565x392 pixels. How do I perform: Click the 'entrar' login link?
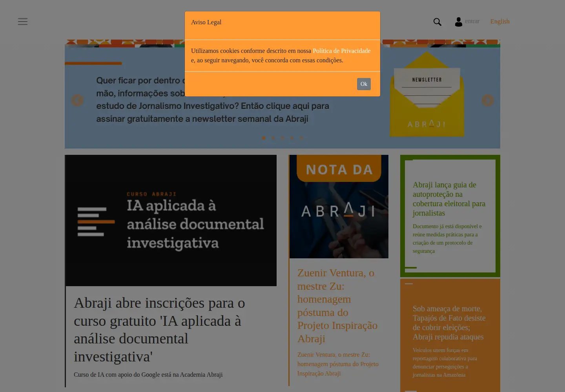click(472, 21)
